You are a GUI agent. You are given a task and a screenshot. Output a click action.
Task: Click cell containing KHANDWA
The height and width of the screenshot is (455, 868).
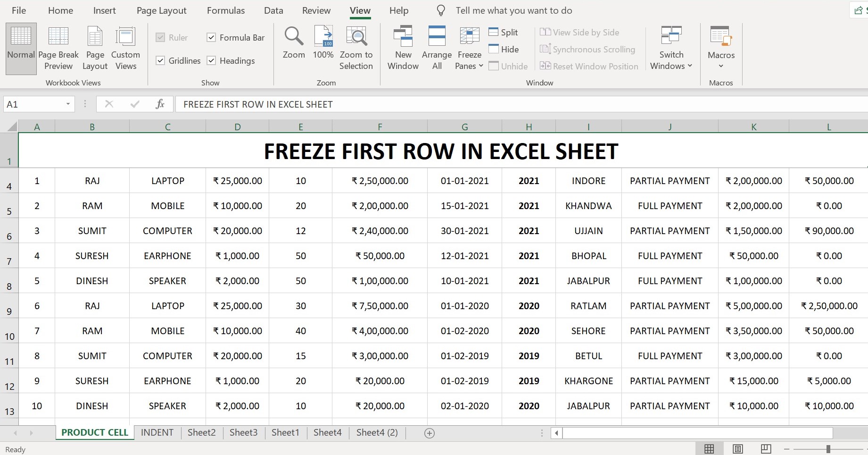588,206
